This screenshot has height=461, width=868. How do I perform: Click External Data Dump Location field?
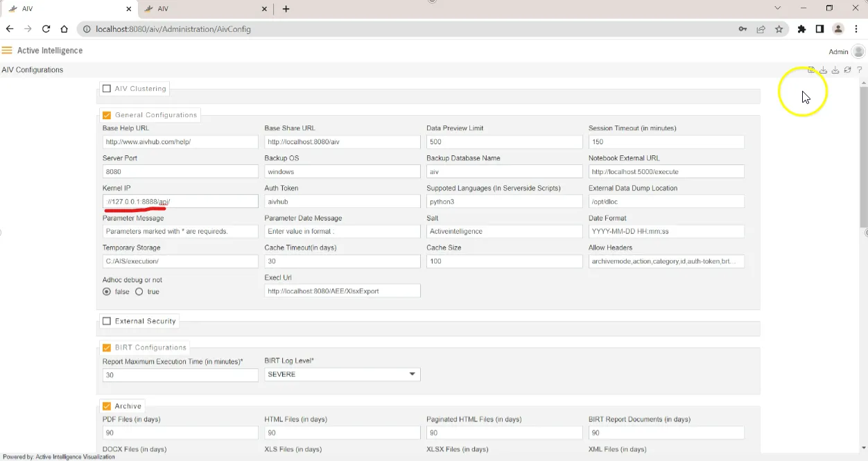point(666,201)
